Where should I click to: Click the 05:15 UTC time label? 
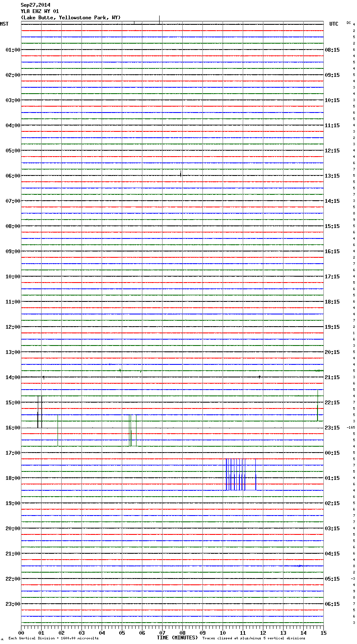tap(332, 579)
